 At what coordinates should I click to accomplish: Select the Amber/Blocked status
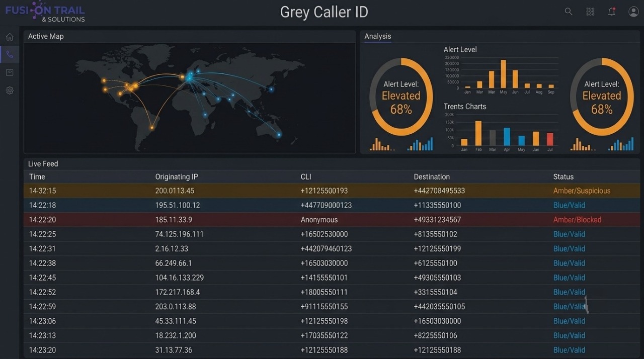(x=577, y=220)
